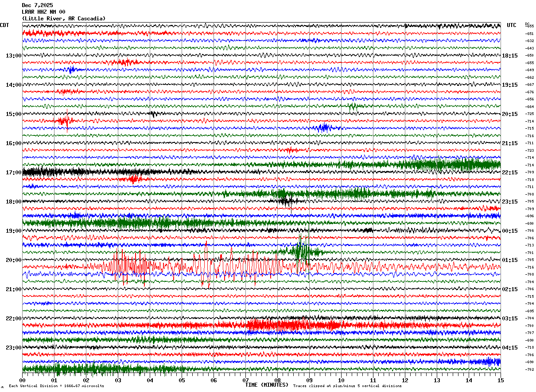Pick minute tick "15" on the time axis
The image size is (536, 392).
coord(501,380)
